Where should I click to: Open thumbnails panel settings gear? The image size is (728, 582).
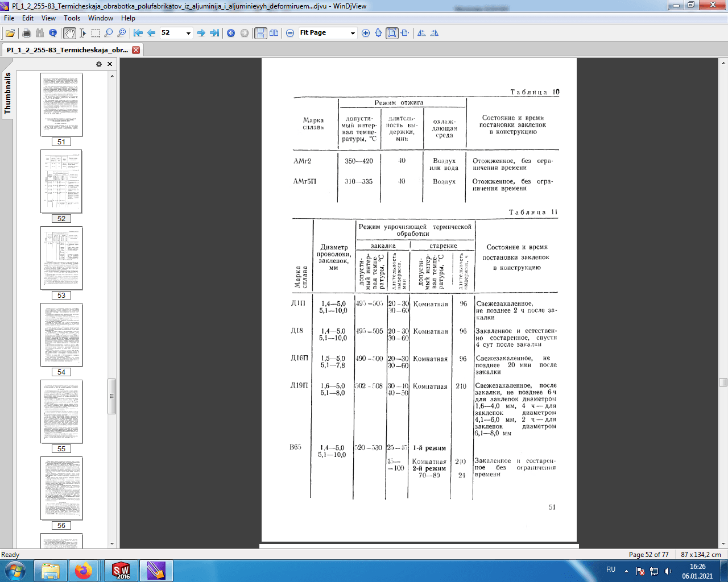click(x=99, y=64)
